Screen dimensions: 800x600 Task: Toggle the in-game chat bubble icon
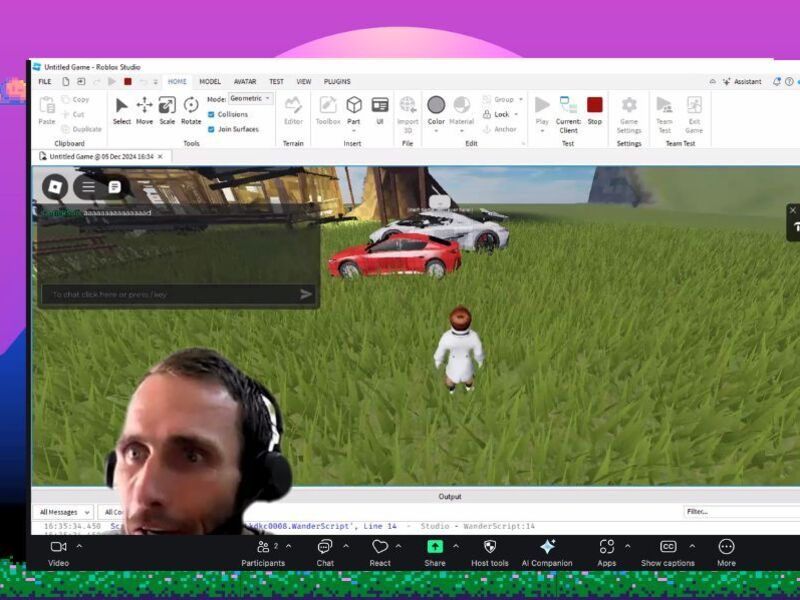tap(115, 187)
